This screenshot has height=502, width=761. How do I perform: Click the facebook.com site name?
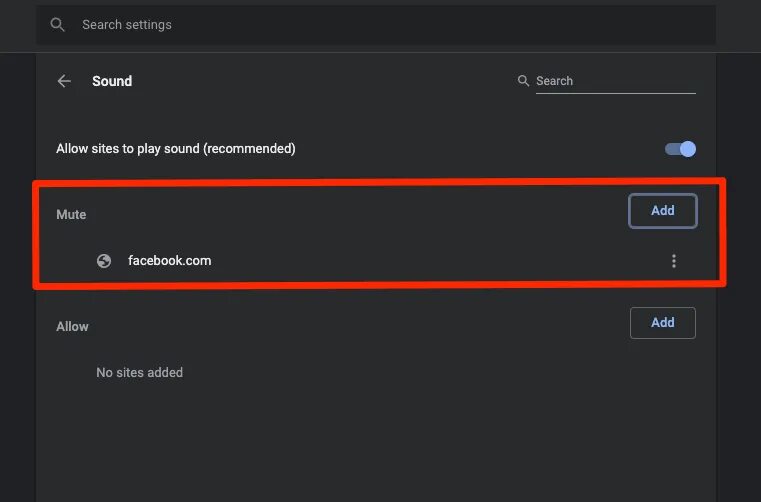(x=169, y=261)
